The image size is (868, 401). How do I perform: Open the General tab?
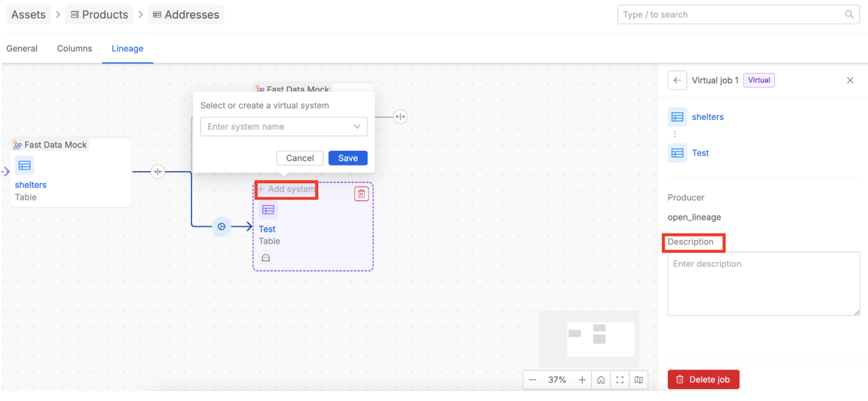pos(22,49)
